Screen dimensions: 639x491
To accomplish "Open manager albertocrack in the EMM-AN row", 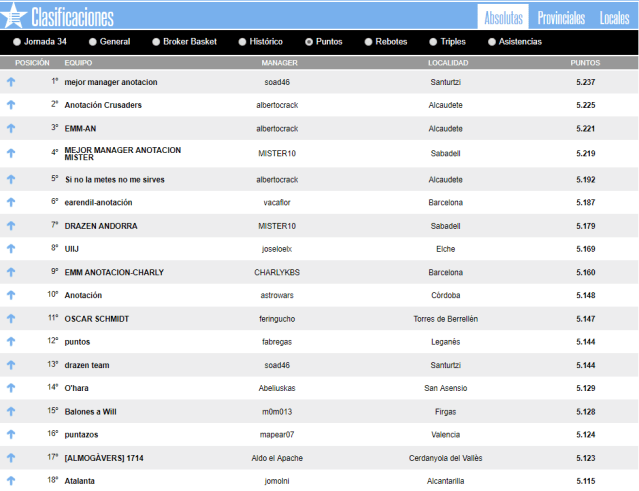I will click(x=277, y=128).
